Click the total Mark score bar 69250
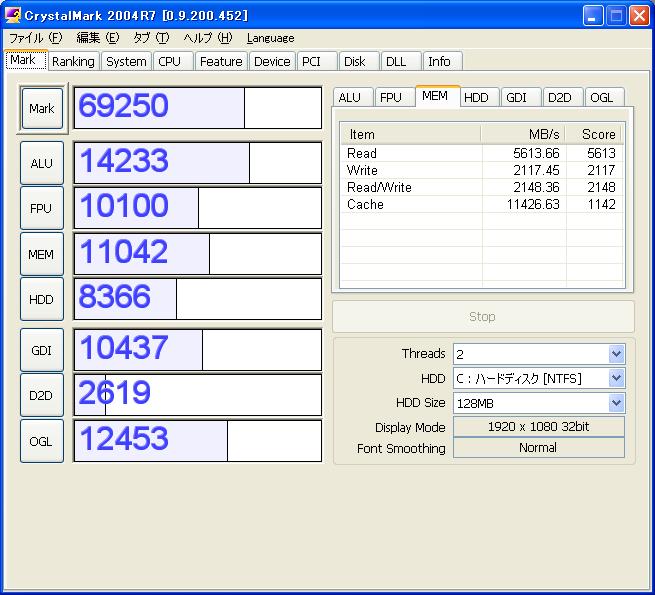655x595 pixels. [198, 108]
